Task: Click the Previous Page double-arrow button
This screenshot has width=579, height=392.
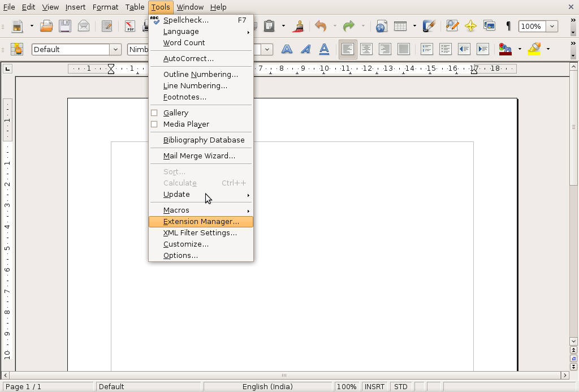Action: pos(573,350)
